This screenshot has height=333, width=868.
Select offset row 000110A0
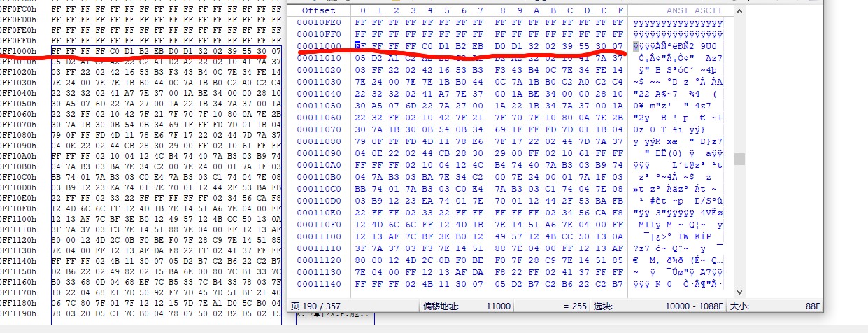[x=319, y=165]
